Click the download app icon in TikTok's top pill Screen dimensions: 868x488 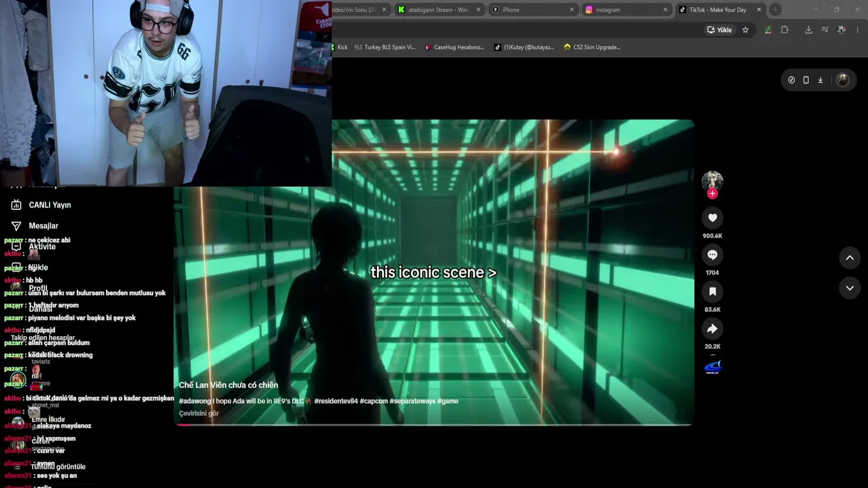pyautogui.click(x=820, y=80)
